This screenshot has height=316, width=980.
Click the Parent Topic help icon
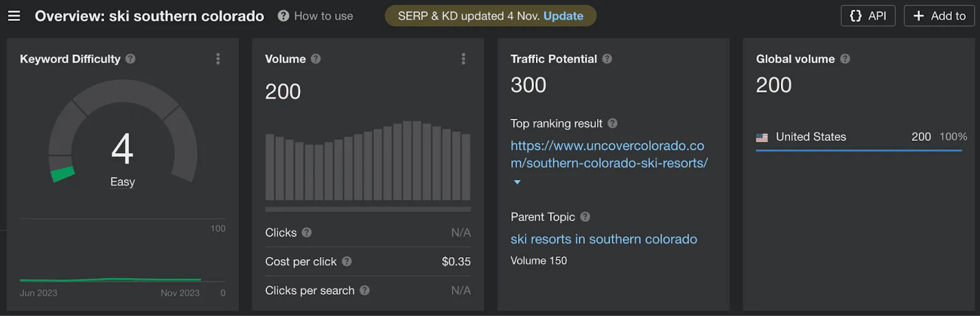[585, 217]
